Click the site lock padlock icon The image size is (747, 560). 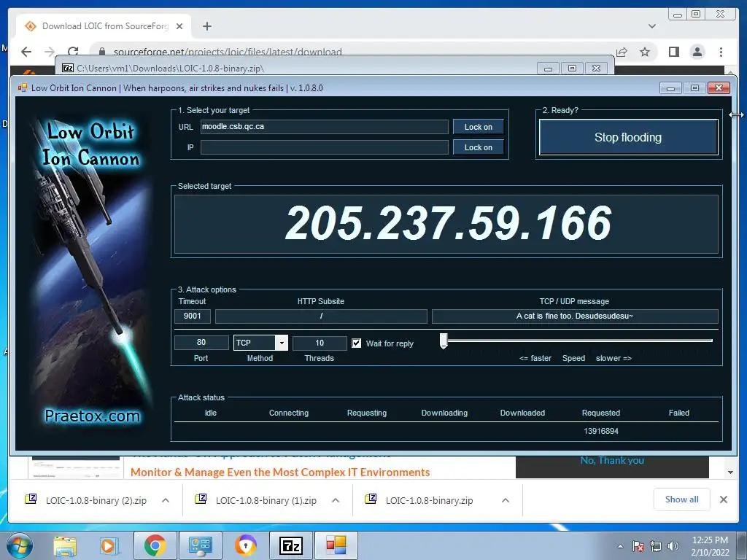[x=101, y=52]
